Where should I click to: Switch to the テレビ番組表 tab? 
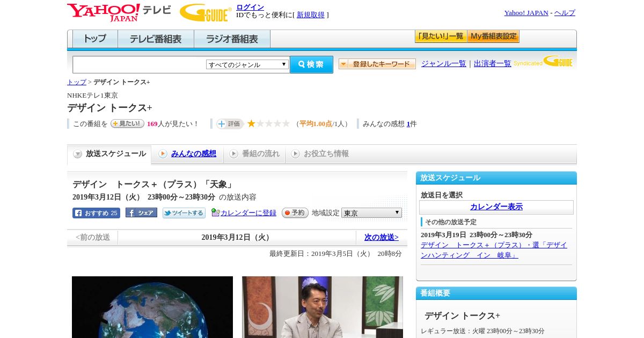coord(156,39)
